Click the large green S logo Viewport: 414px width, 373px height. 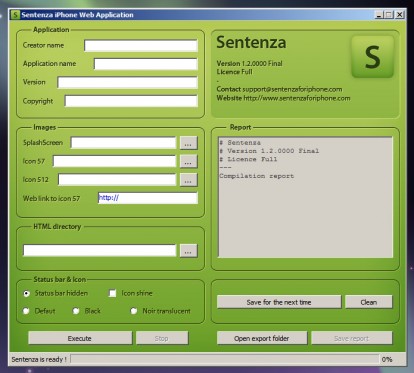pos(373,57)
